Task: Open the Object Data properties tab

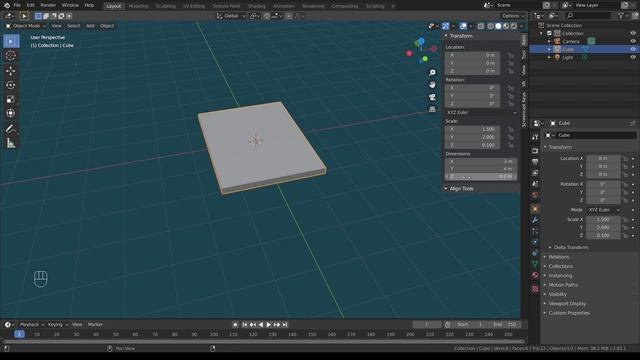Action: pos(535,264)
